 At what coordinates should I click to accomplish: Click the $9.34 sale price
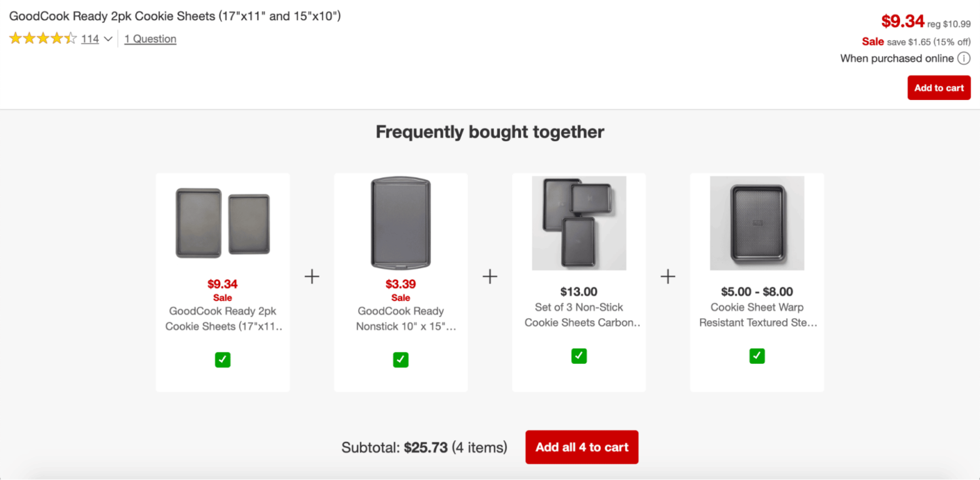click(902, 21)
